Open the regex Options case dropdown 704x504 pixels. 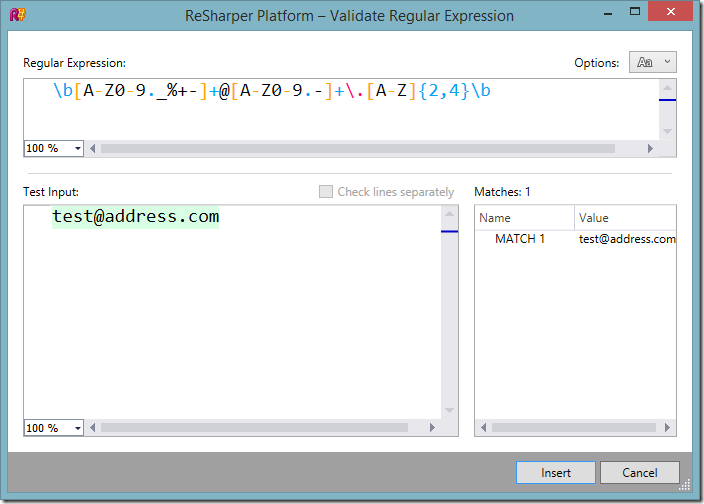point(652,62)
